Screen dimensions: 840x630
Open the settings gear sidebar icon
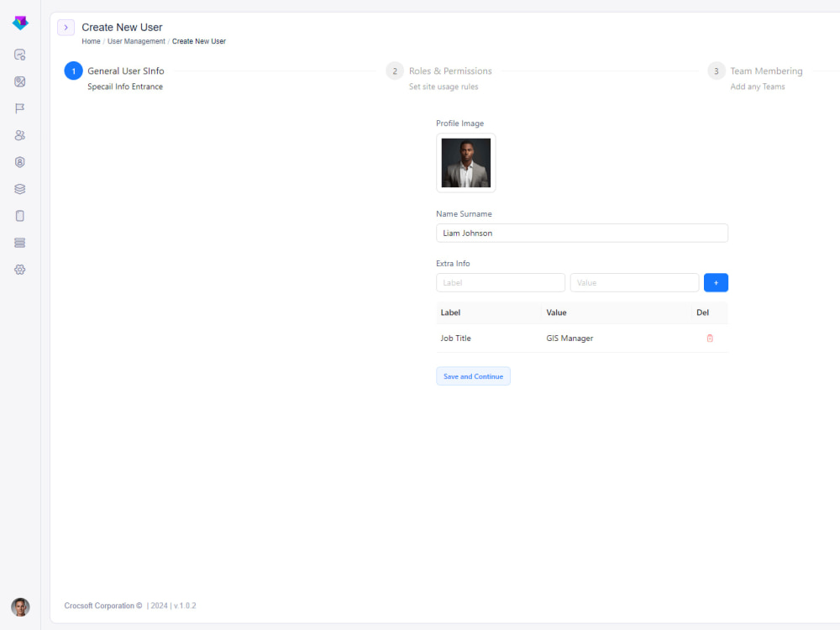coord(20,270)
